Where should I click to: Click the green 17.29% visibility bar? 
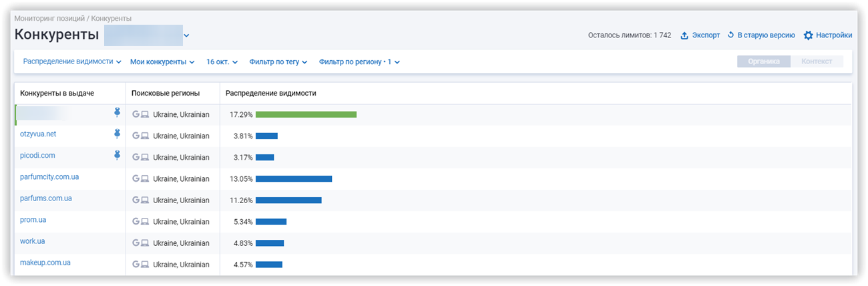coord(306,114)
